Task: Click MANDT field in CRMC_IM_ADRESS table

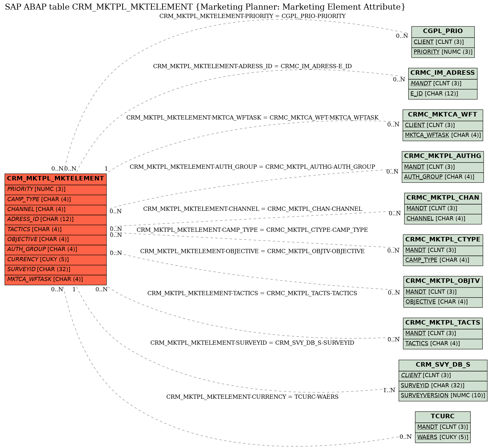Action: pyautogui.click(x=442, y=84)
